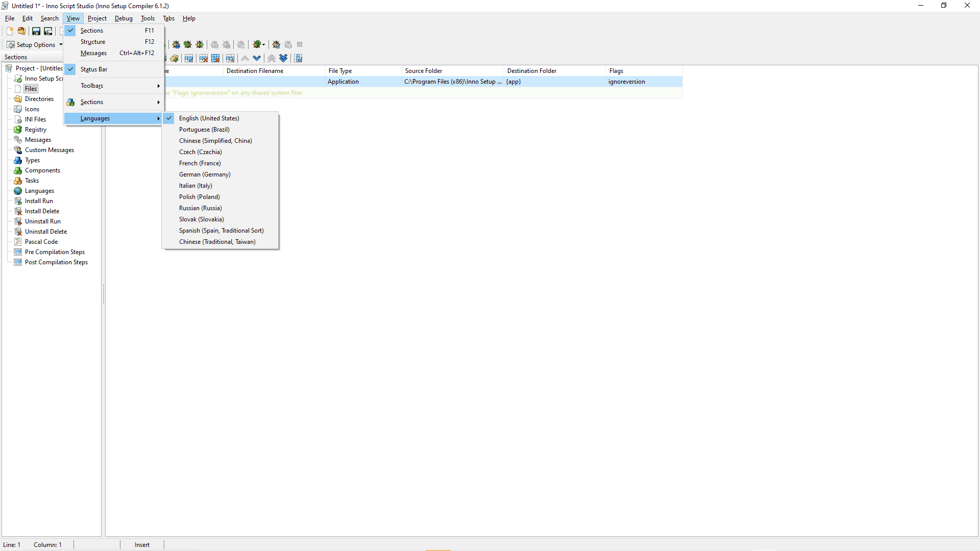Open the Tools menu
The width and height of the screenshot is (980, 551).
tap(148, 18)
